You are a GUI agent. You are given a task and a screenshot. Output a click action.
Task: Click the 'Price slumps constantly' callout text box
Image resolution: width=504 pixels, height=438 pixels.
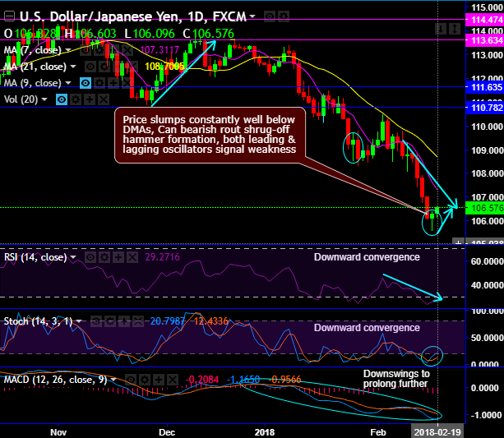click(x=210, y=135)
